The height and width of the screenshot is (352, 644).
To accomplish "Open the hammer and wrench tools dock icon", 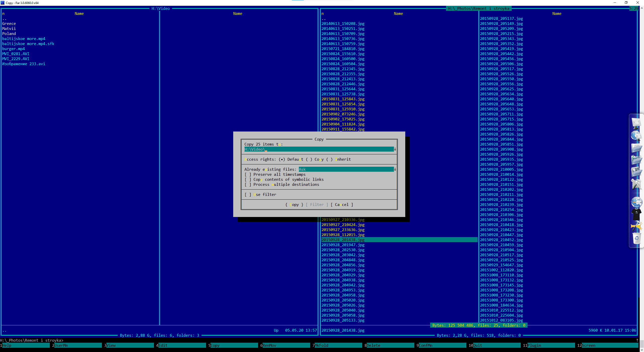I will [x=636, y=184].
